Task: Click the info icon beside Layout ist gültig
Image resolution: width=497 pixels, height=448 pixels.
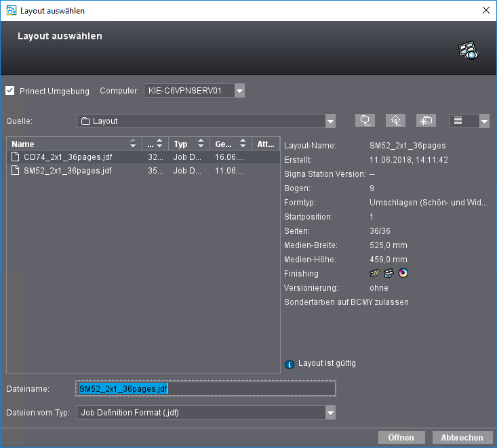Action: point(289,365)
